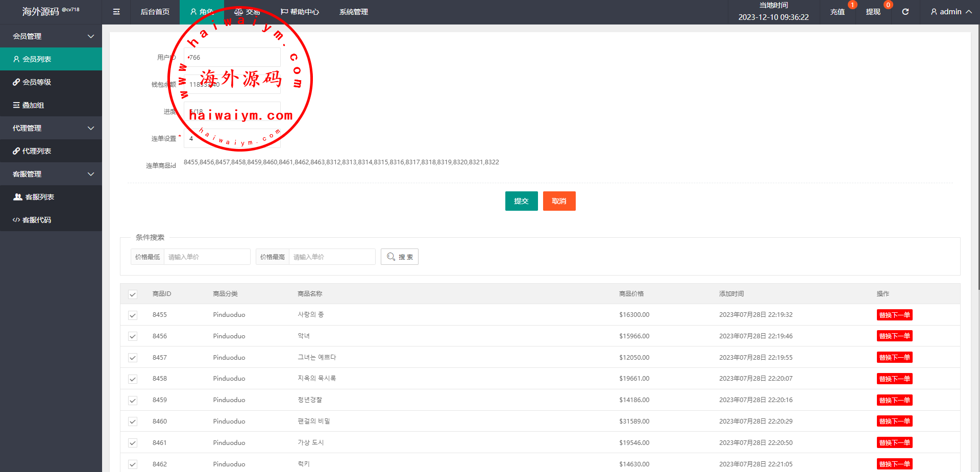The image size is (980, 472).
Task: Collapse the 会员管理 sidebar group
Action: coord(51,36)
